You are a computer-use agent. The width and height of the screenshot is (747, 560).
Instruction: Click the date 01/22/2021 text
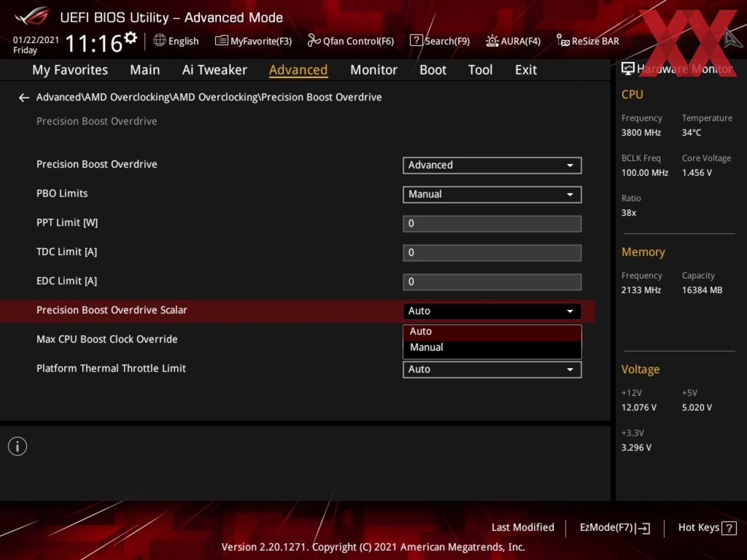point(36,40)
